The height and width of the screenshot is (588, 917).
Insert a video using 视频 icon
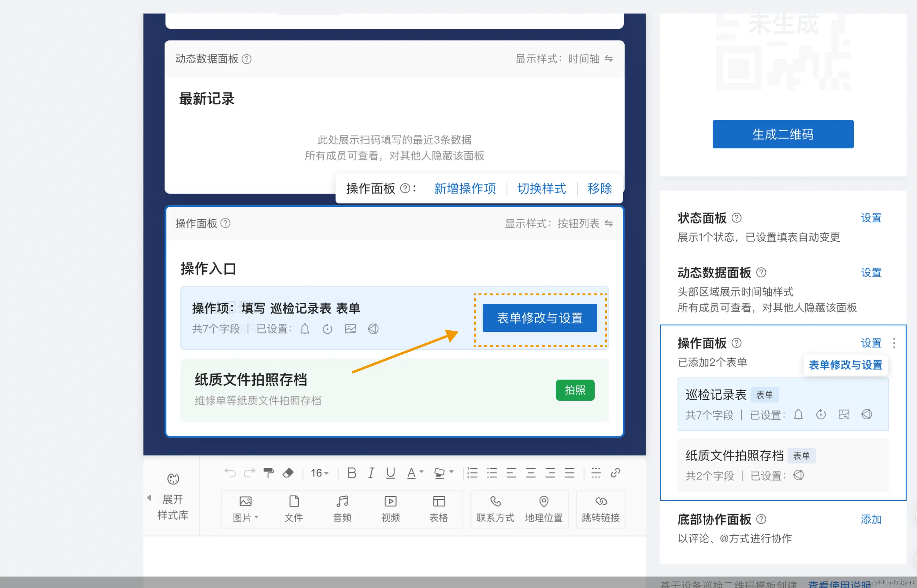[x=390, y=509]
